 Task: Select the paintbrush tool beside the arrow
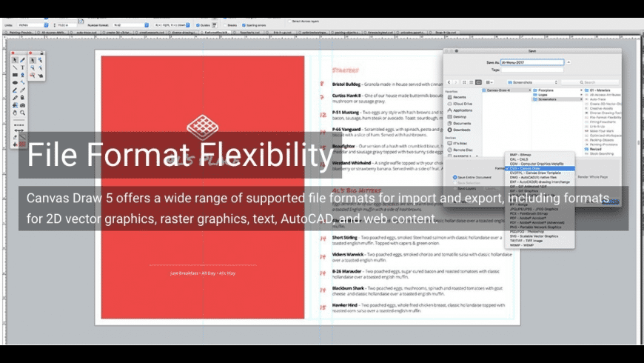point(23,60)
